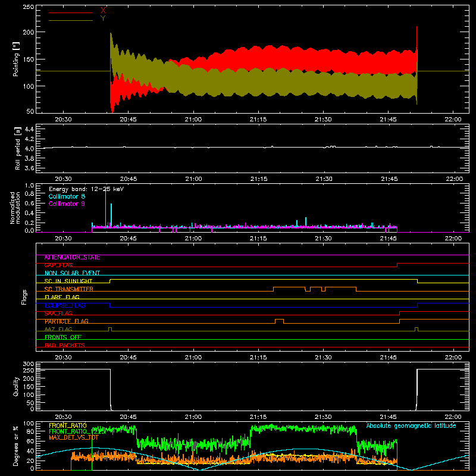Click the 300 tick on Quality axis

click(29, 364)
